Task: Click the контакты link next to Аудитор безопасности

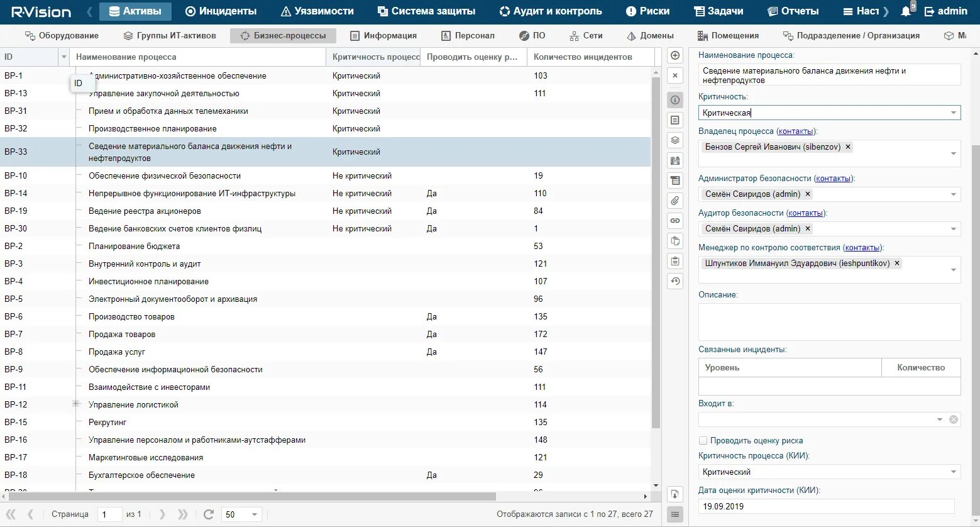Action: 805,213
